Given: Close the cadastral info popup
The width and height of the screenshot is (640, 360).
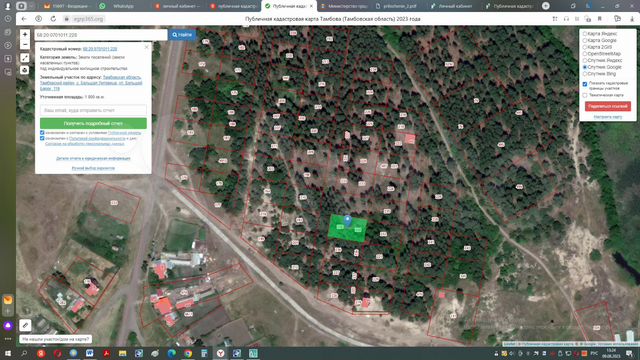Looking at the screenshot, I should coord(147,47).
